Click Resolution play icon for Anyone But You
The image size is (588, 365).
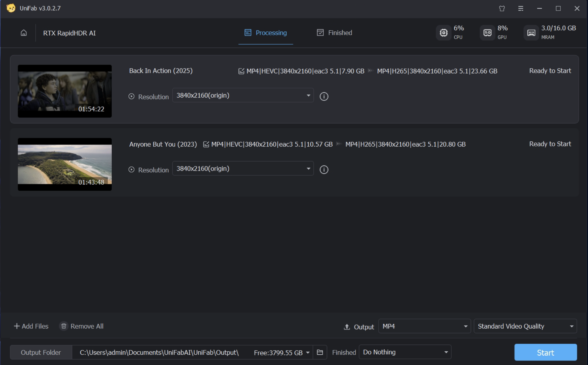click(x=131, y=169)
